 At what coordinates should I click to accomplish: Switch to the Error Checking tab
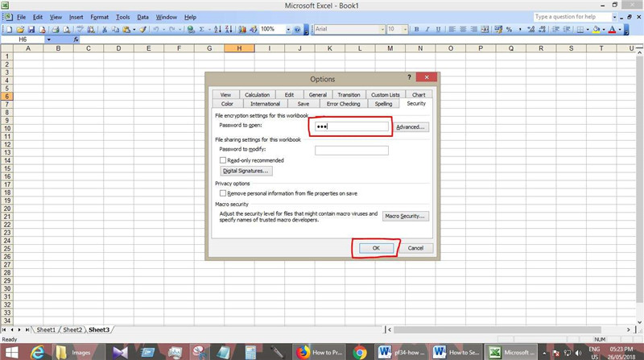click(344, 104)
